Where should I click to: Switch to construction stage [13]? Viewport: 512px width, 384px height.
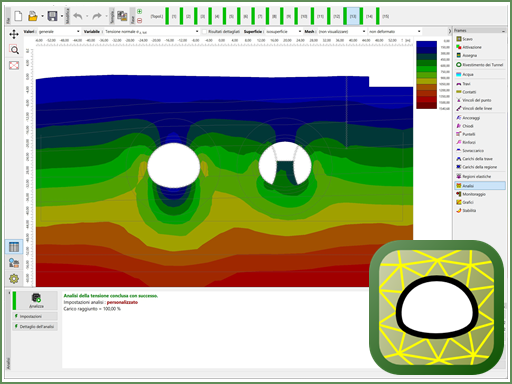(353, 16)
